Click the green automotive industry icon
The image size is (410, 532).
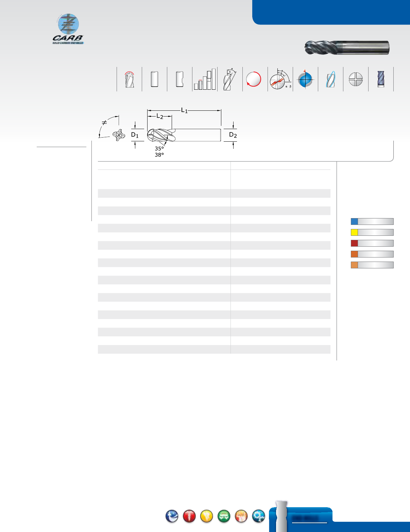click(x=225, y=515)
